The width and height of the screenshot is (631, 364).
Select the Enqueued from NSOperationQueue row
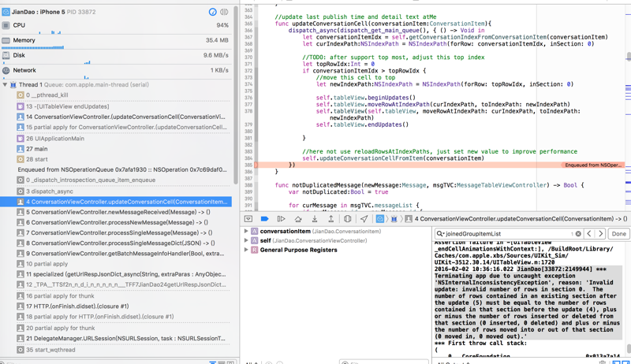pos(122,169)
